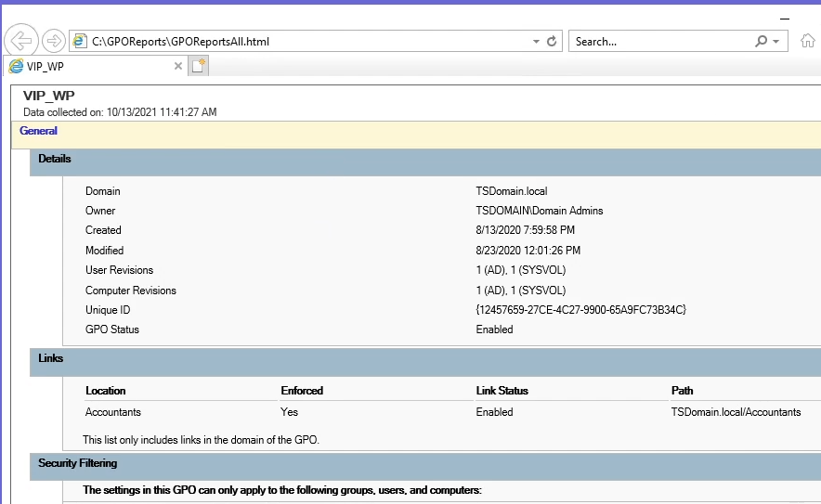Click the Internet Explorer icon on VIP_WP tab
The height and width of the screenshot is (504, 821).
point(16,66)
